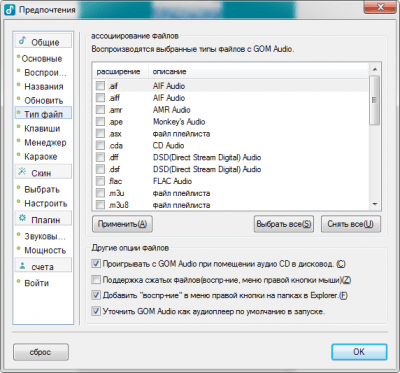Open the Настроить skin page
This screenshot has height=373, width=400.
pos(46,203)
